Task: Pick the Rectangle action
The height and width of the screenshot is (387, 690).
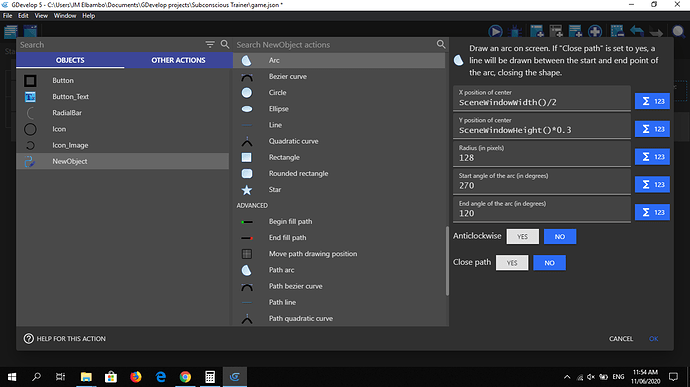Action: (x=339, y=157)
